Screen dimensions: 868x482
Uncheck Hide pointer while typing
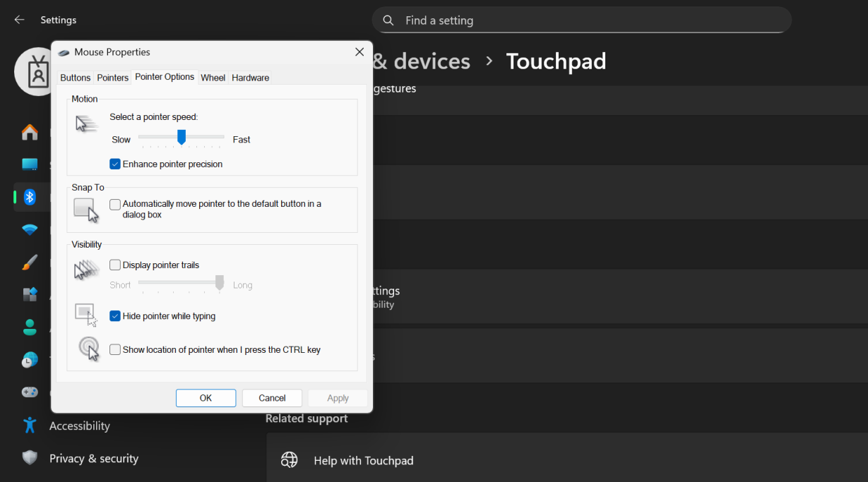115,315
